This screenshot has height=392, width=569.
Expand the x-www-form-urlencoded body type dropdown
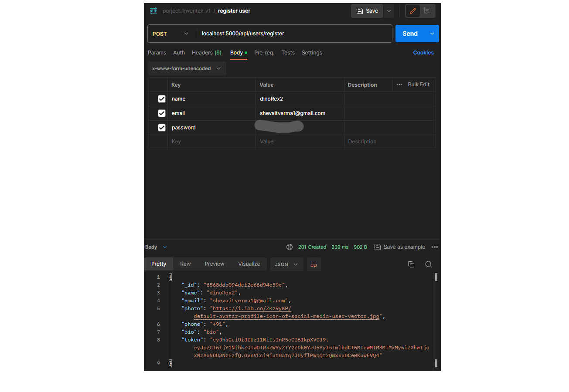[187, 68]
